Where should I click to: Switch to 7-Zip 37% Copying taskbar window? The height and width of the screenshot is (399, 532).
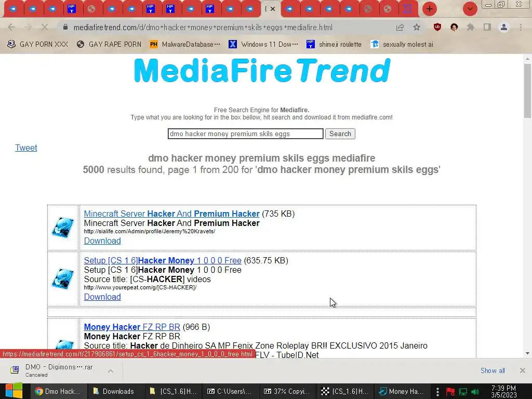pos(288,391)
